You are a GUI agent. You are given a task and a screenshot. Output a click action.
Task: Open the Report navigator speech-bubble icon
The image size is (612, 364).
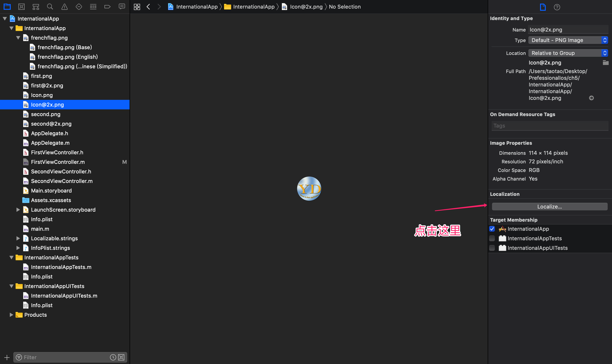(122, 7)
